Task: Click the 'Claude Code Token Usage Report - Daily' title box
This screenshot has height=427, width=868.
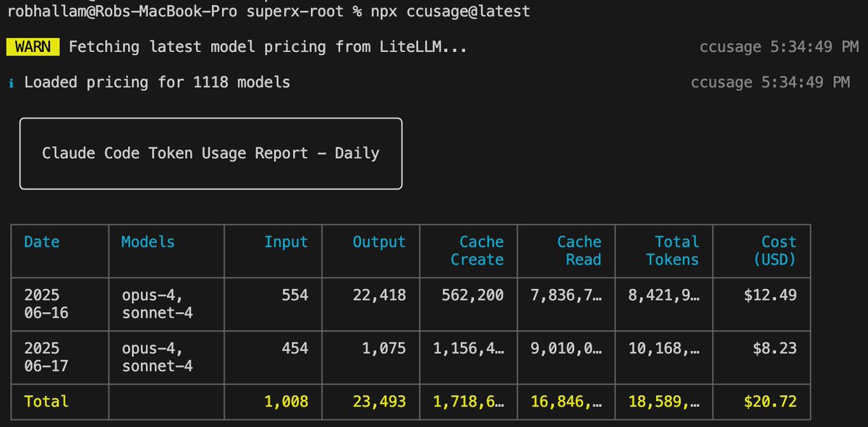Action: 210,153
